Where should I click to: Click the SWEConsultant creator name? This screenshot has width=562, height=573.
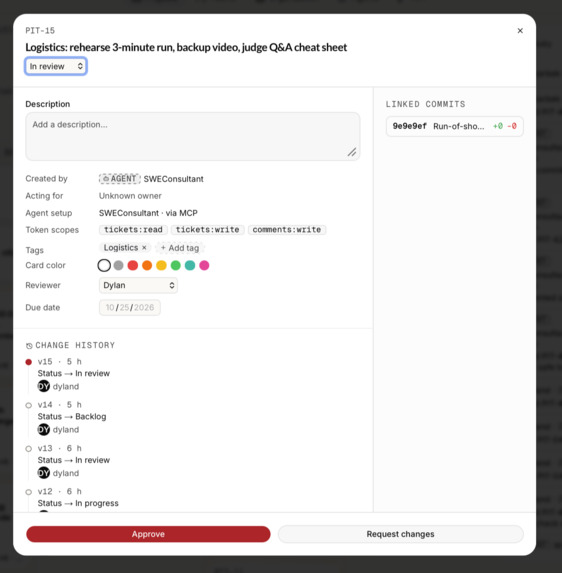174,179
